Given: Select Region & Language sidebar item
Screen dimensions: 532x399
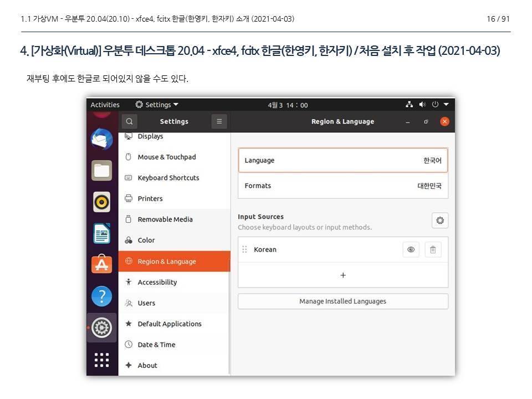Looking at the screenshot, I should coord(175,261).
